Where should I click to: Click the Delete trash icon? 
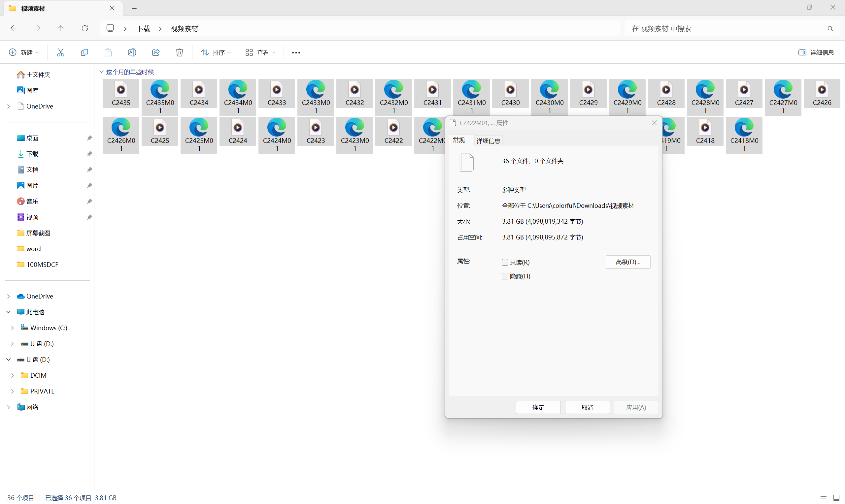(179, 52)
